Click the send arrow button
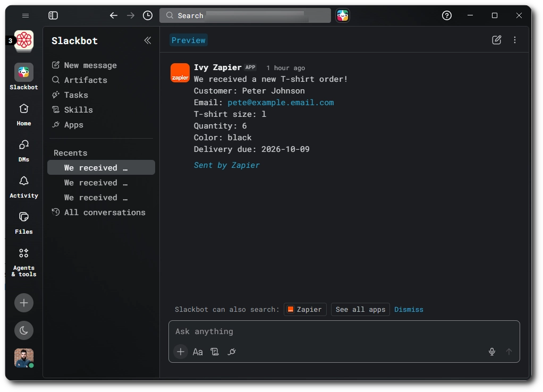Image resolution: width=543 pixels, height=392 pixels. [508, 352]
